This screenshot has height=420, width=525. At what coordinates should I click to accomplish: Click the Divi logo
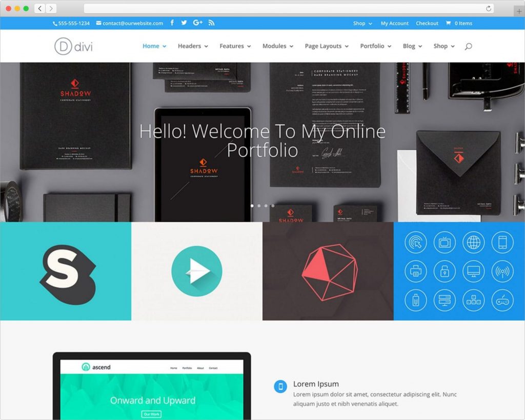[x=74, y=46]
